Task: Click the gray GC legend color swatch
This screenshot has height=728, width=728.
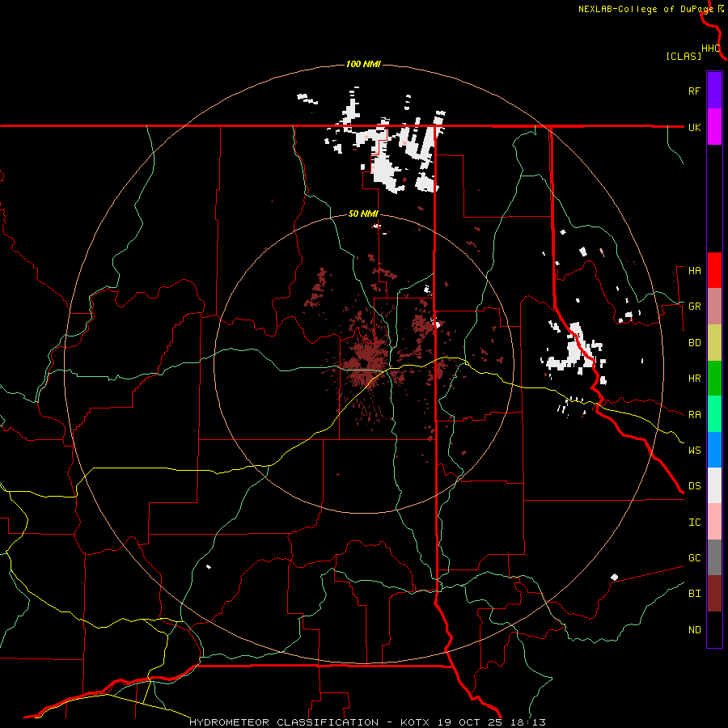Action: [x=714, y=557]
